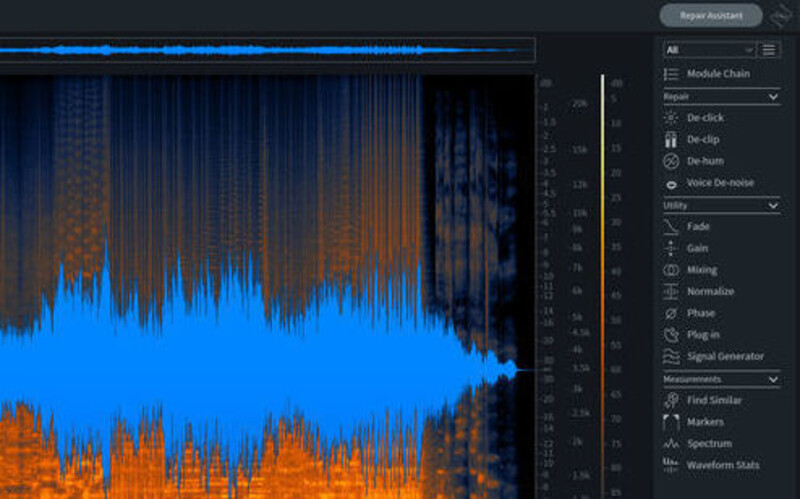Select the De-clip module icon
Viewport: 800px width, 499px height.
point(671,139)
